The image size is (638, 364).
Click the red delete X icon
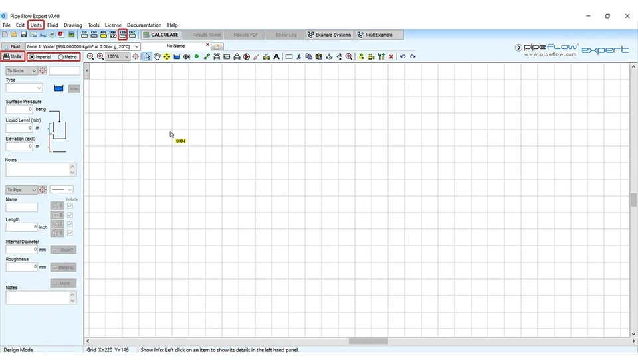(391, 57)
